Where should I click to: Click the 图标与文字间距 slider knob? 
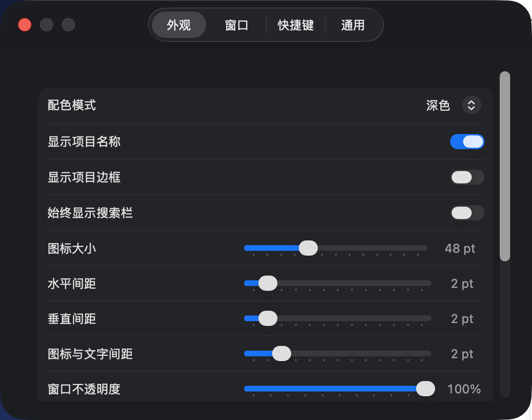point(282,353)
